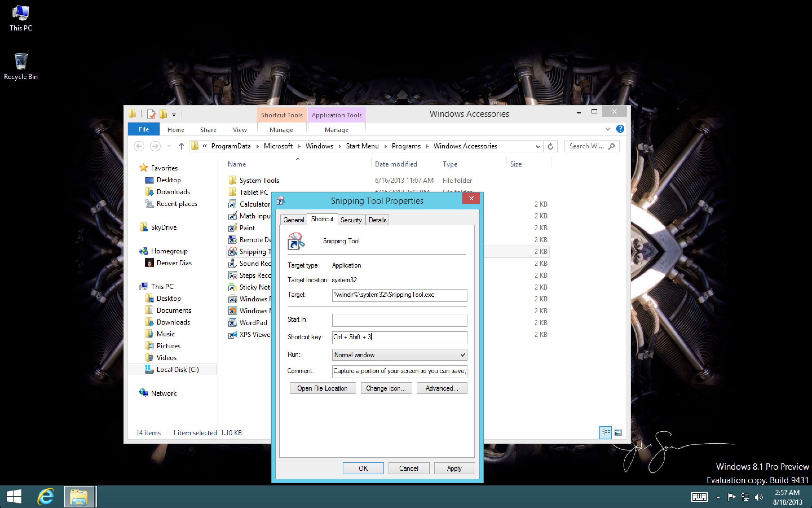This screenshot has height=508, width=812.
Task: Click Cancel in Snipping Tool Properties
Action: point(409,468)
